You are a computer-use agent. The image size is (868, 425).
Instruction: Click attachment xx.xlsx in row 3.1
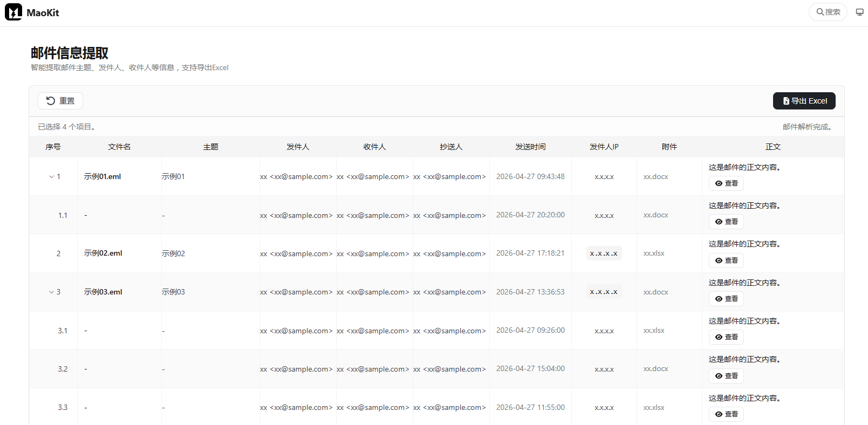654,330
